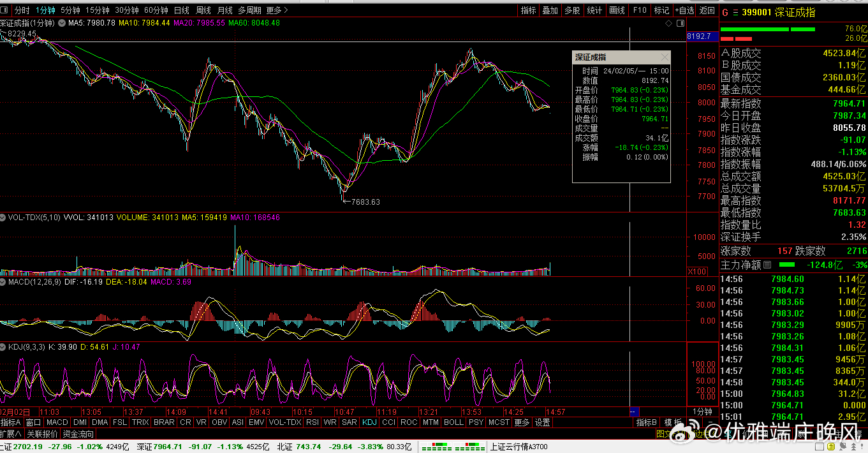Image resolution: width=868 pixels, height=453 pixels.
Task: Click the diamond icon at chart top right
Action: coord(668,23)
